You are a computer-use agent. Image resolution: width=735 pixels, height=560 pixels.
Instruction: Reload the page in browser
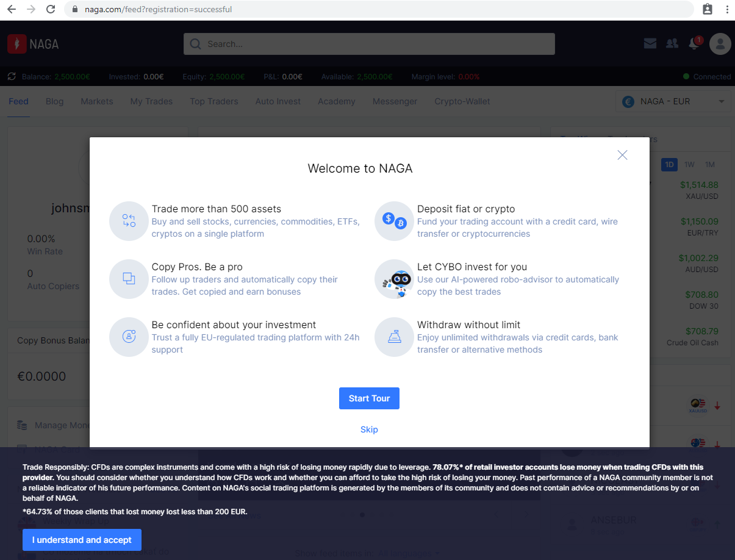(x=51, y=9)
